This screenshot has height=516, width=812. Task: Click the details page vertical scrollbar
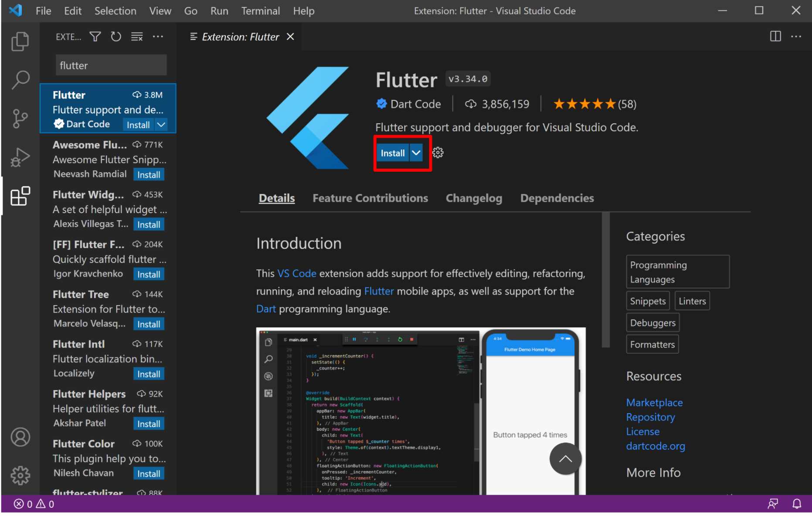pyautogui.click(x=605, y=280)
